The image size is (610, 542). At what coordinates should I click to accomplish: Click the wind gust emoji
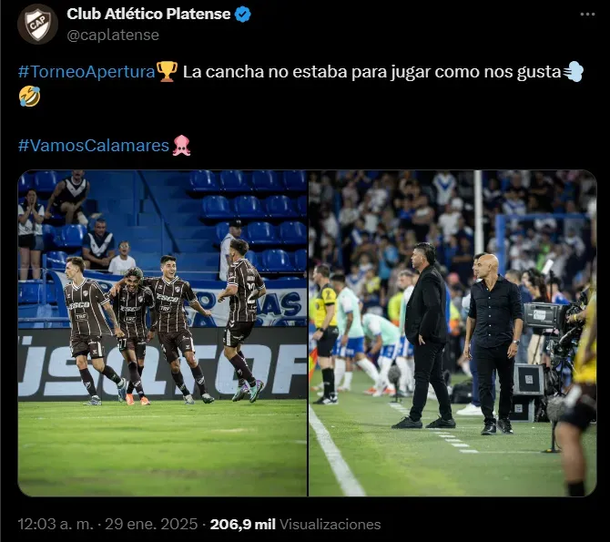pos(574,72)
